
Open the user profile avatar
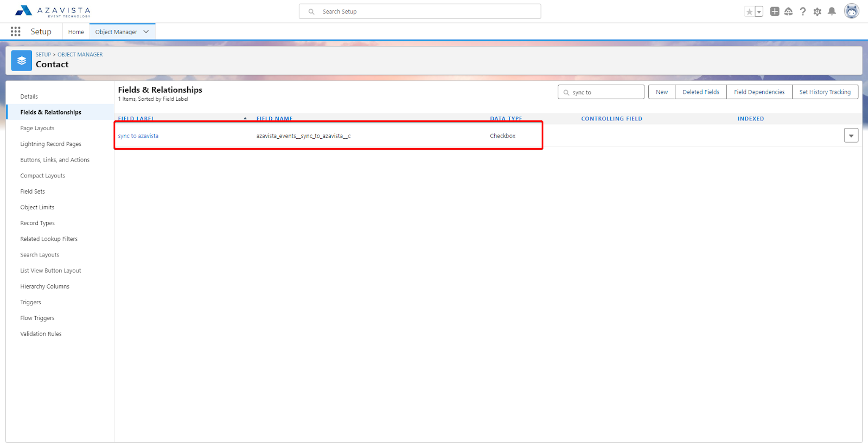852,11
